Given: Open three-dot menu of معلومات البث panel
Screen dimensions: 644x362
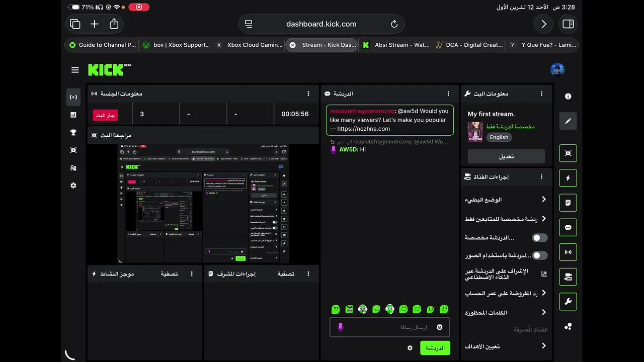Looking at the screenshot, I should pyautogui.click(x=541, y=94).
